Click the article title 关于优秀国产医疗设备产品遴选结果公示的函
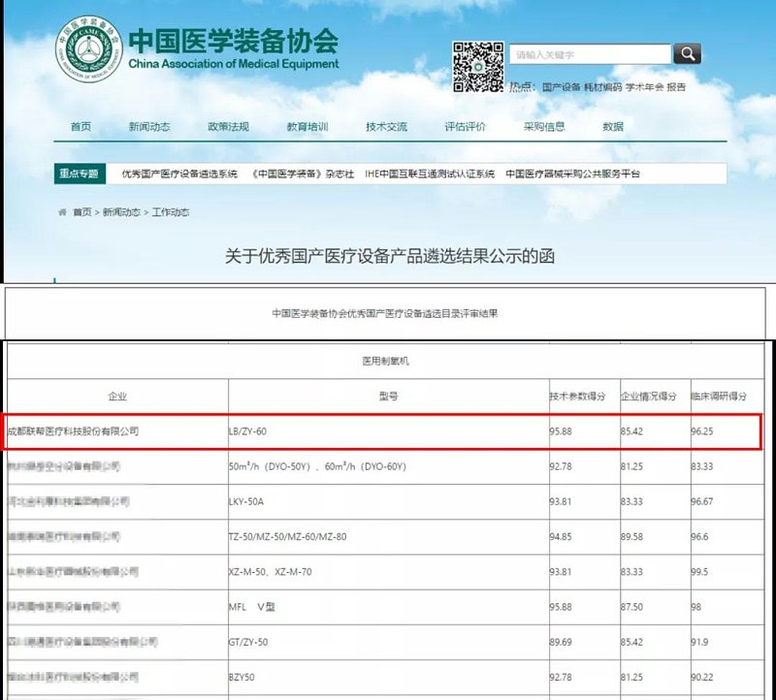 click(x=390, y=256)
